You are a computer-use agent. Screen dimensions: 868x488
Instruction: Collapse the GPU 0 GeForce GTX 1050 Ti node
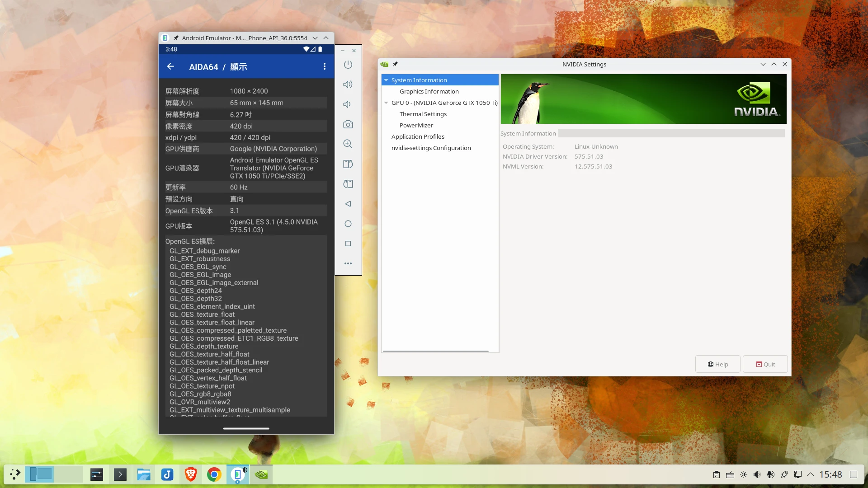click(386, 103)
